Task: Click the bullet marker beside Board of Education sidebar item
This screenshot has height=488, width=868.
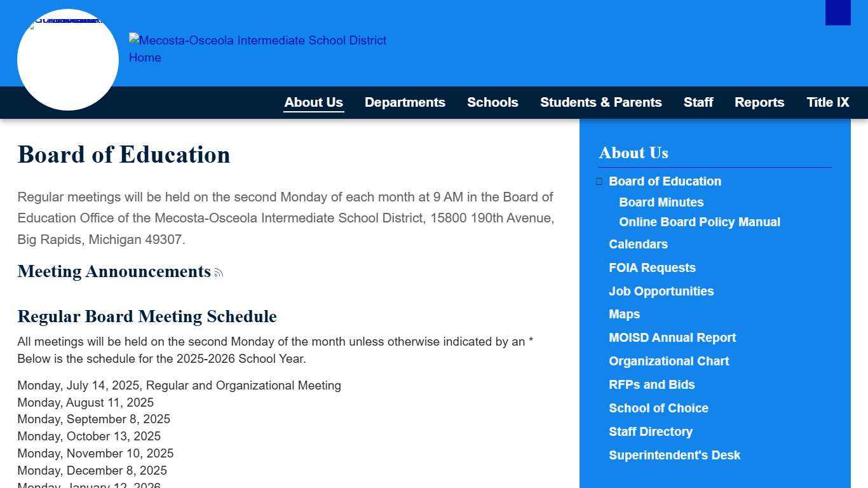Action: pos(599,181)
